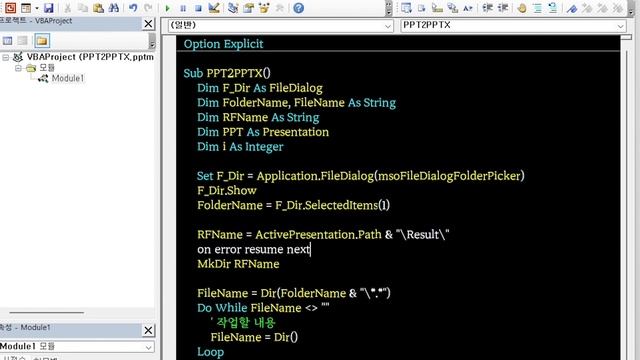Viewport: 640px width, 360px height.
Task: Click View Code icon in project panel
Action: pos(7,40)
